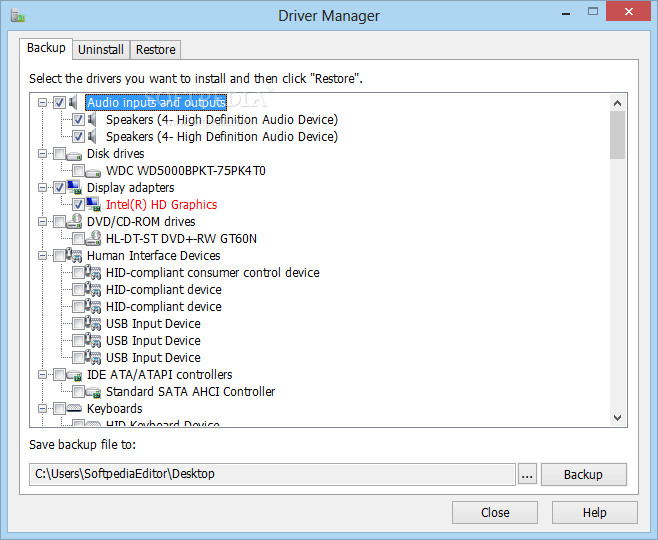Click the disc icon beside DVD/CD-ROM drives
658x540 pixels.
click(x=74, y=221)
